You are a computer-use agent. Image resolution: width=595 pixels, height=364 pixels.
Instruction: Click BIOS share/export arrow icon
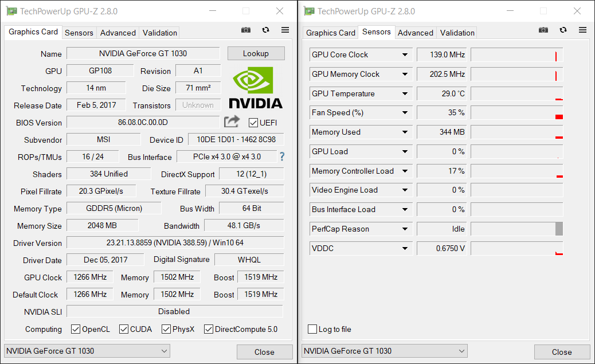[232, 122]
